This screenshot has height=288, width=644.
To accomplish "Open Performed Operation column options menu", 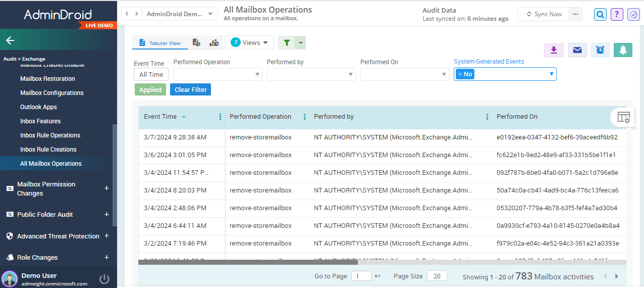I will [x=304, y=117].
